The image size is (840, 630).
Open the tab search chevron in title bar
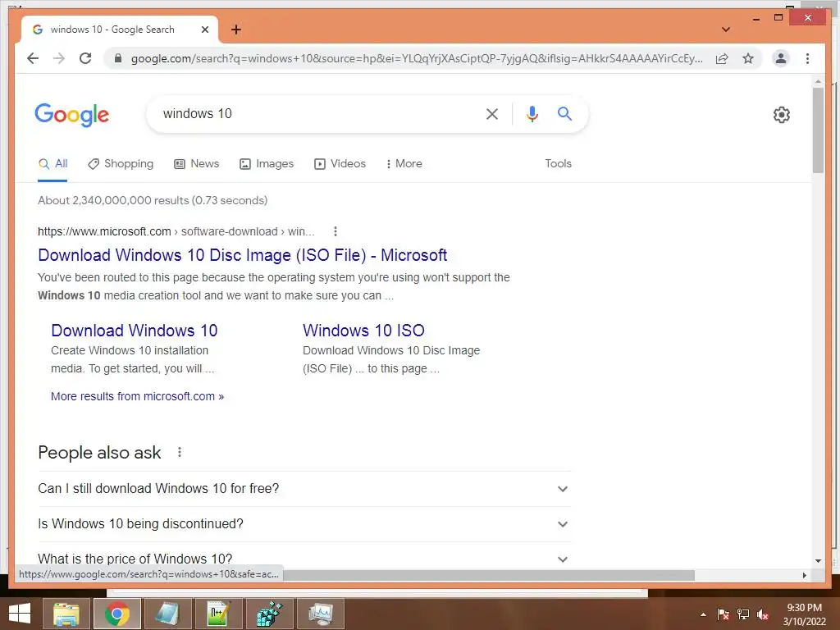coord(726,30)
